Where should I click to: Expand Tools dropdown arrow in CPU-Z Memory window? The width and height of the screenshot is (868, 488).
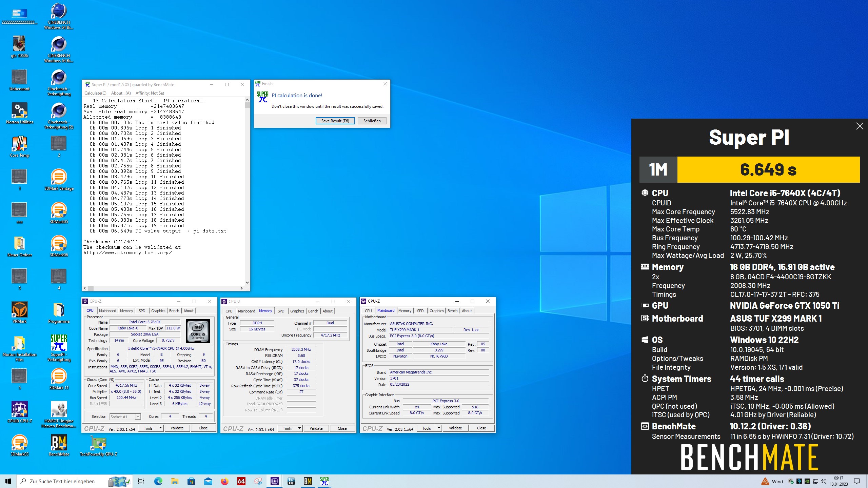(x=299, y=428)
